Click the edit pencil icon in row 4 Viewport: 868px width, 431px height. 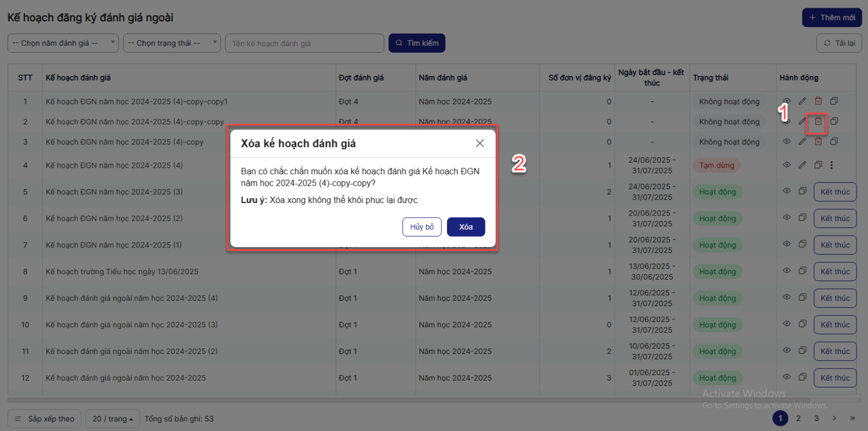[x=802, y=165]
